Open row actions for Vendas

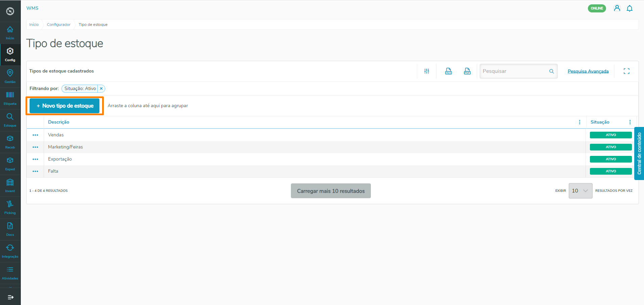(35, 135)
